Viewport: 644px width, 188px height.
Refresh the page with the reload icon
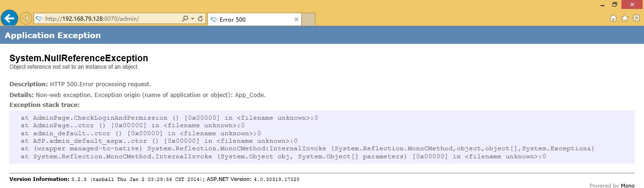(200, 19)
